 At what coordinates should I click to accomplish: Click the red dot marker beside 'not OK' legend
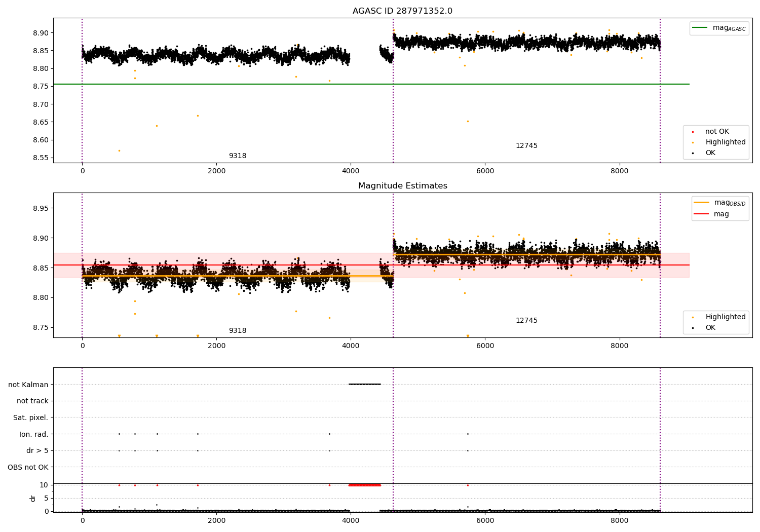pyautogui.click(x=693, y=132)
